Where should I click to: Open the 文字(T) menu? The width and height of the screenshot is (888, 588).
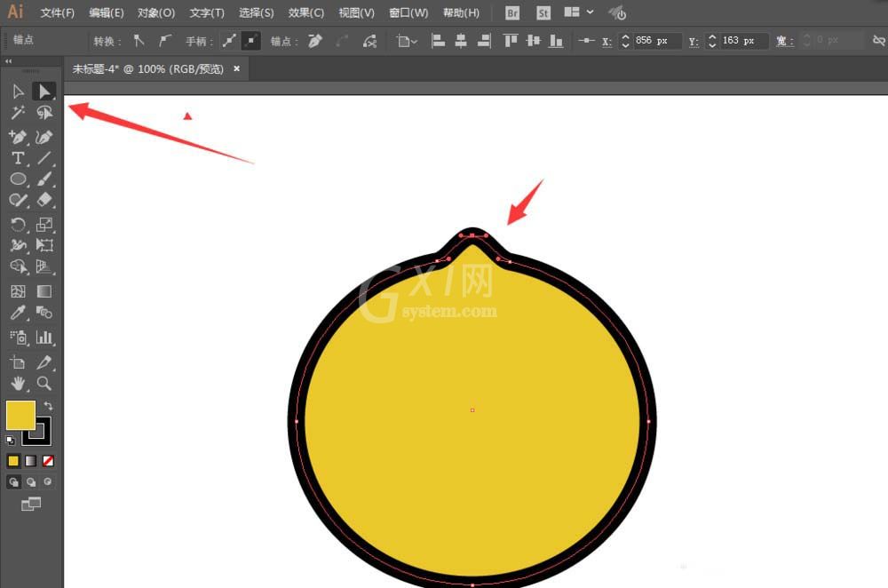coord(207,12)
